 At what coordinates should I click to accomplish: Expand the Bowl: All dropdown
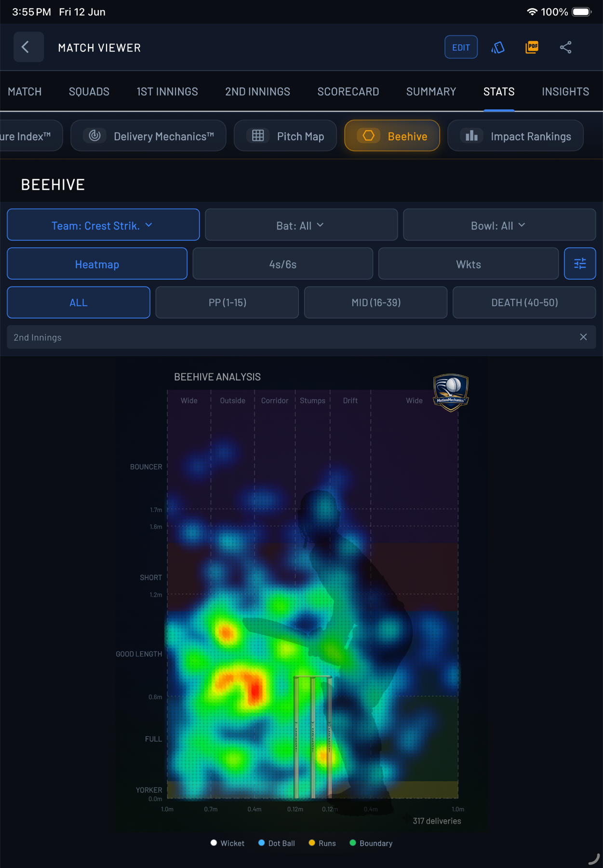coord(499,225)
